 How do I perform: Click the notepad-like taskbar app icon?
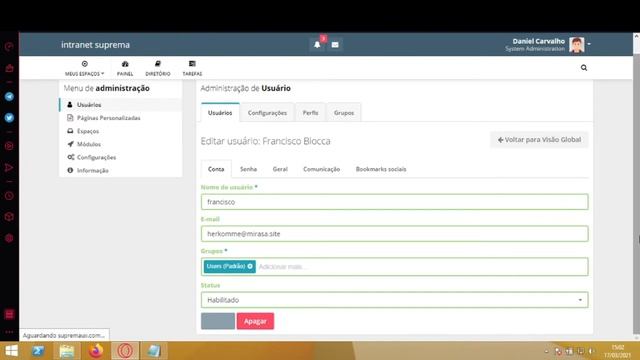[154, 351]
